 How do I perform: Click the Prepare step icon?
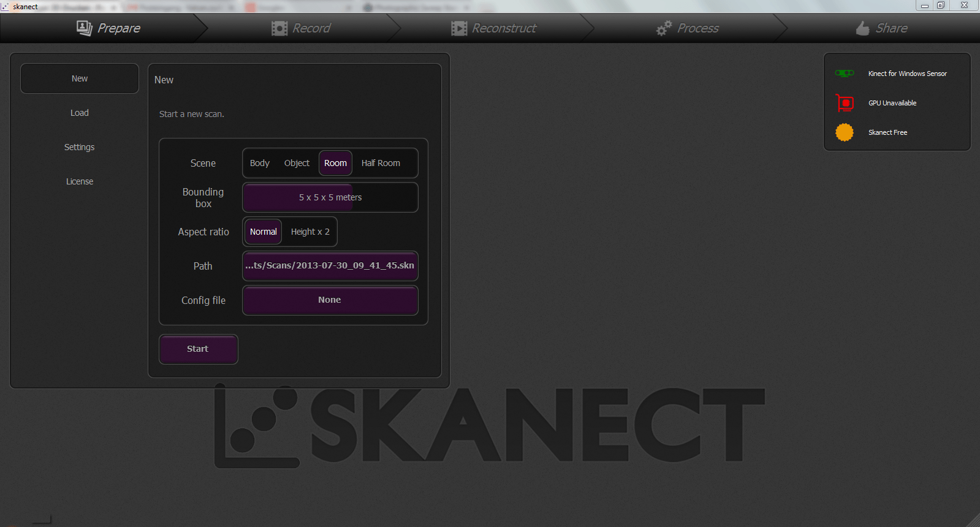tap(84, 28)
